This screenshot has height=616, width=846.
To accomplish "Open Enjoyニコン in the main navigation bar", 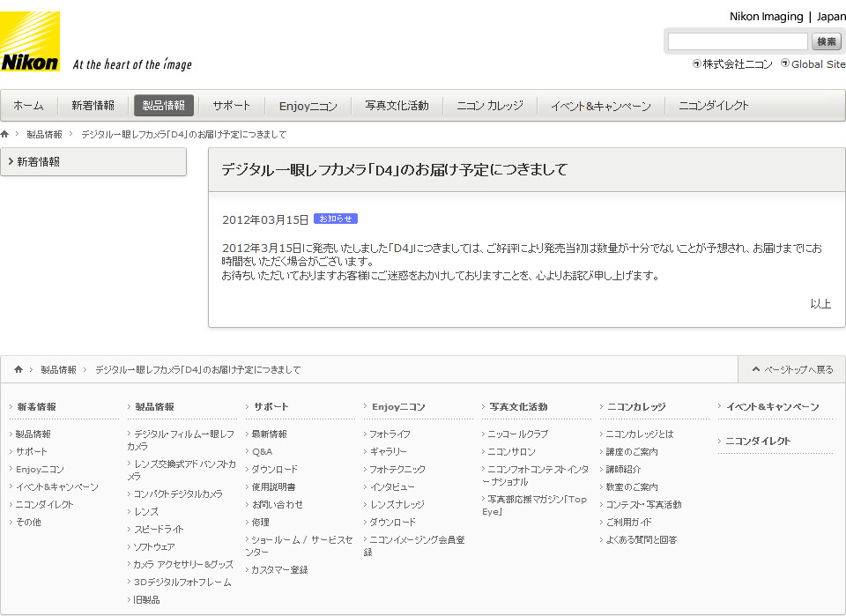I will pos(308,106).
